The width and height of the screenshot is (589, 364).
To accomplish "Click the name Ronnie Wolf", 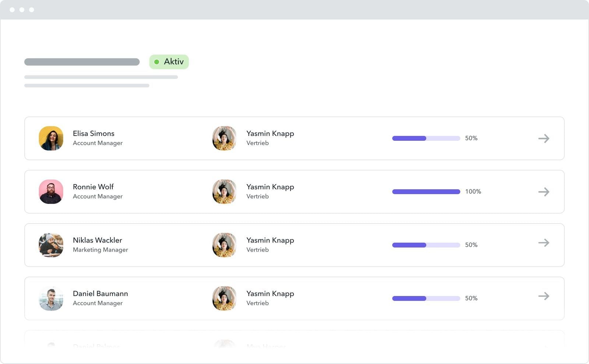I will pyautogui.click(x=93, y=187).
